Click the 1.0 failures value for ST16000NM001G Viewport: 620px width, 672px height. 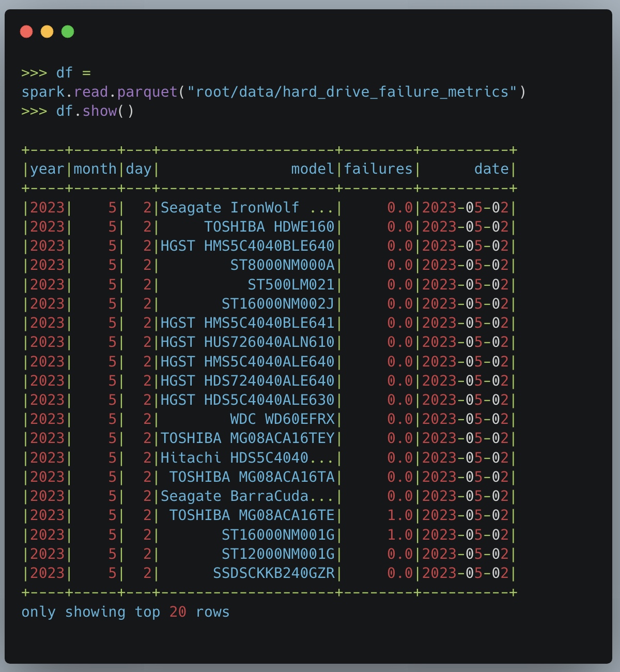pos(400,534)
